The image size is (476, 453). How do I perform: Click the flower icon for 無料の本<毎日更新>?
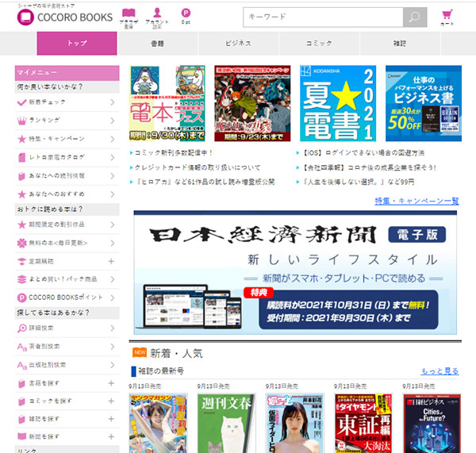click(22, 243)
